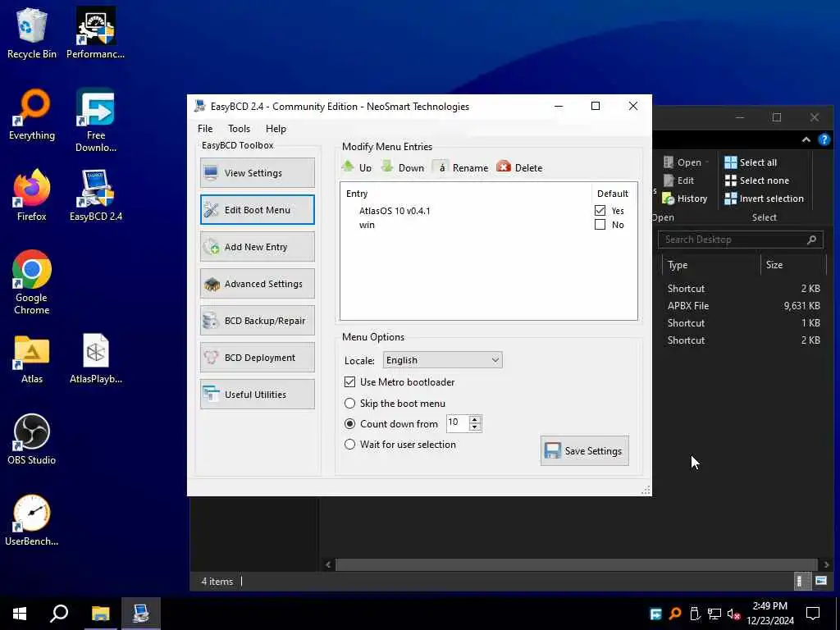Check the default box for win entry
The width and height of the screenshot is (840, 630).
600,225
